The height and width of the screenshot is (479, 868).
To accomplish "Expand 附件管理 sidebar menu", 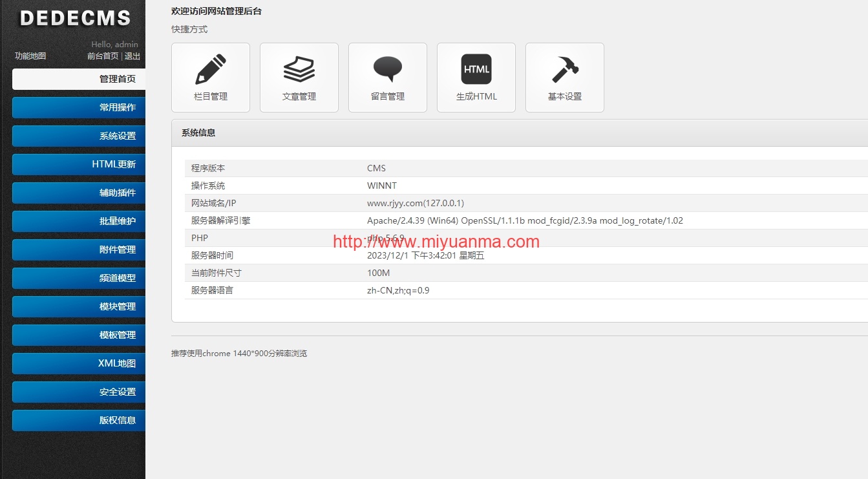I will coord(79,250).
